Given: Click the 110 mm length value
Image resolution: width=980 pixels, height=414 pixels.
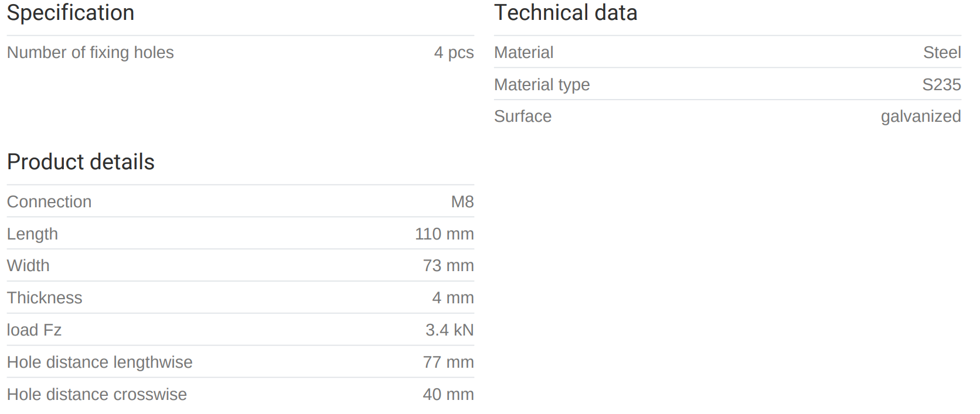Looking at the screenshot, I should point(444,234).
